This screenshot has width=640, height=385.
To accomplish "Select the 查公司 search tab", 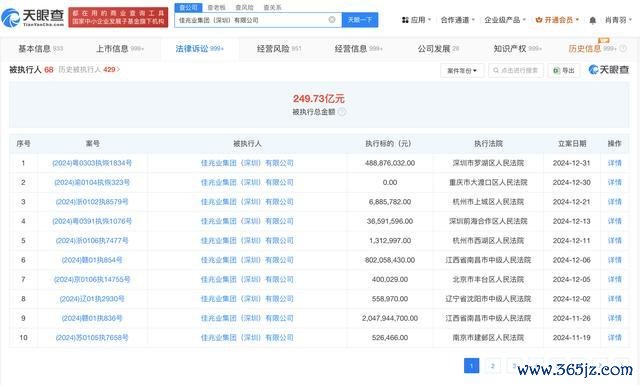I will (188, 7).
